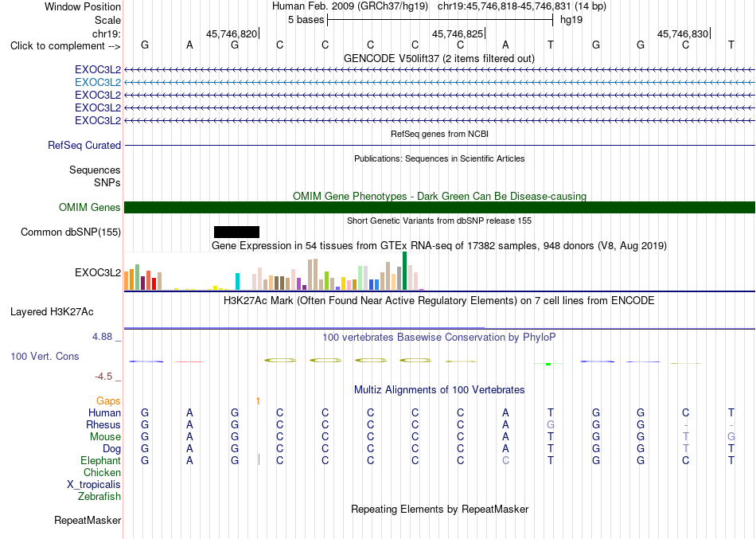Click the red bar in GTEx chart
The image size is (756, 539).
pyautogui.click(x=154, y=283)
